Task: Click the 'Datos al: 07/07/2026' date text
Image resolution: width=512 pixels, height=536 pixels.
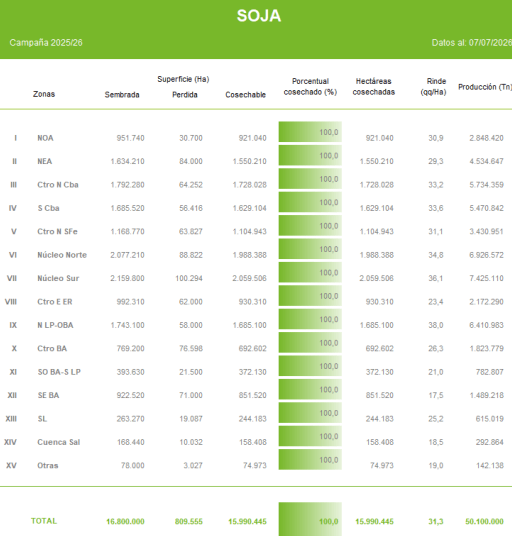Action: click(472, 43)
